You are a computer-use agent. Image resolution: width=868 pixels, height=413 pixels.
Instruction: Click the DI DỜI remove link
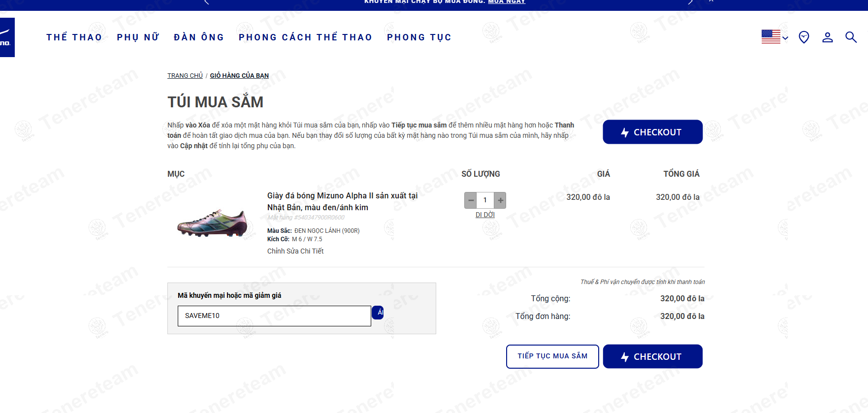pos(485,215)
